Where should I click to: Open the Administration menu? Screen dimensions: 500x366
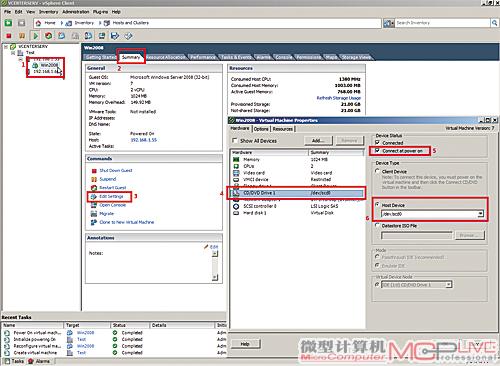(x=76, y=12)
